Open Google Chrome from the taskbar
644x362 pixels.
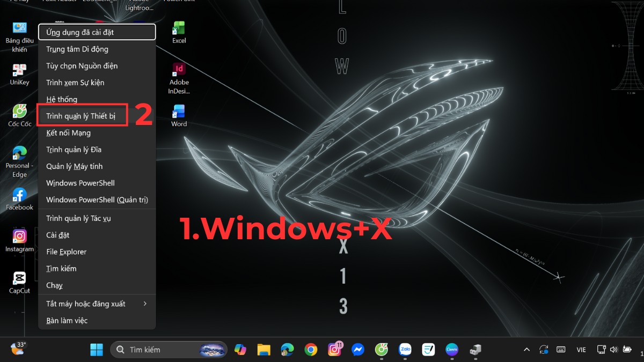click(311, 350)
